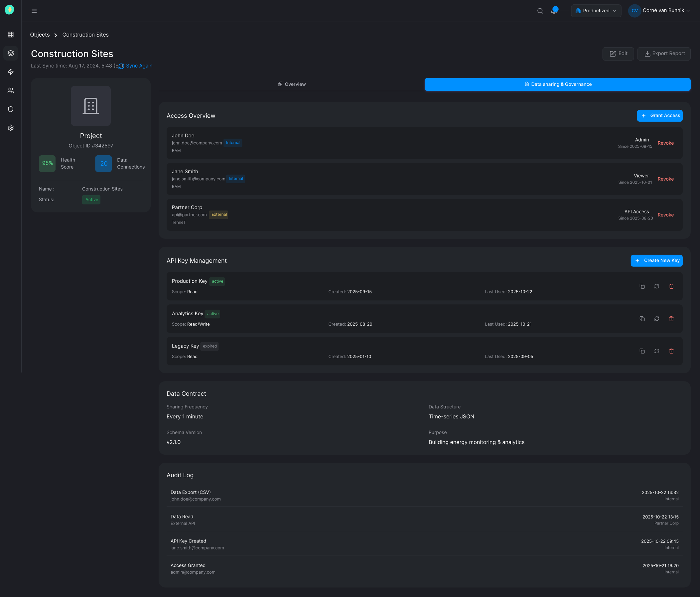Open the team members icon in the sidebar
This screenshot has height=597, width=700.
(10, 90)
